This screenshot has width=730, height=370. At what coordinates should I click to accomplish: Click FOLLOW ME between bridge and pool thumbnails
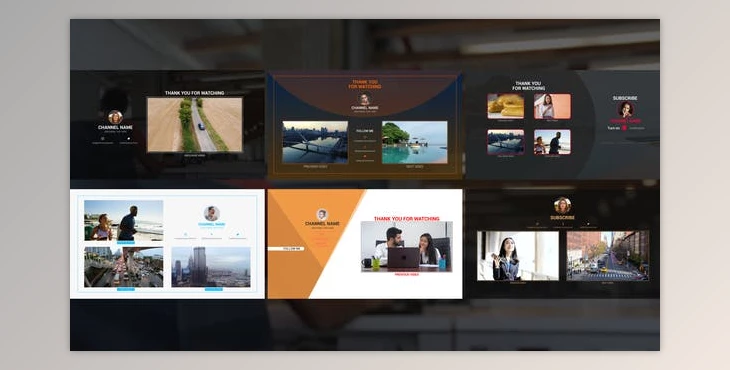pyautogui.click(x=365, y=131)
